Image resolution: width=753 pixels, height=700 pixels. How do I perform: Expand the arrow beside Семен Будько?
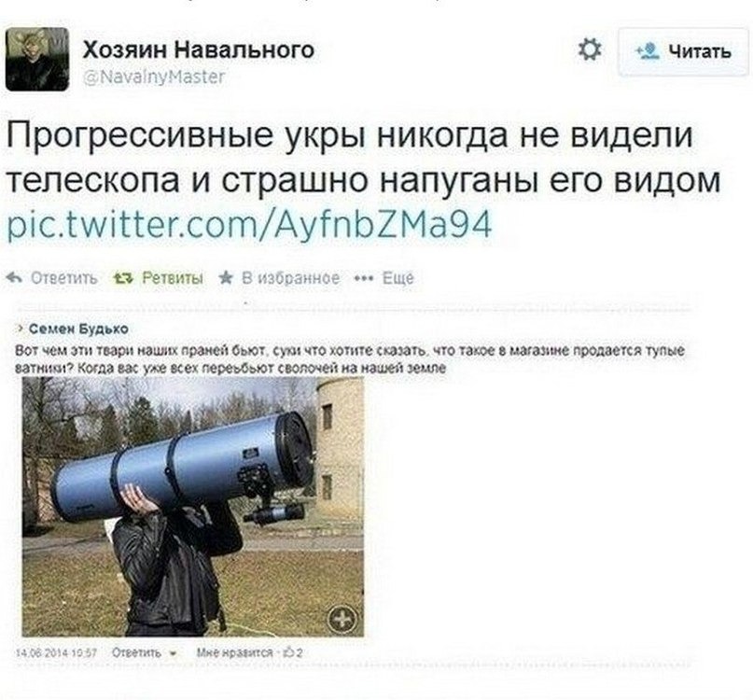21,329
